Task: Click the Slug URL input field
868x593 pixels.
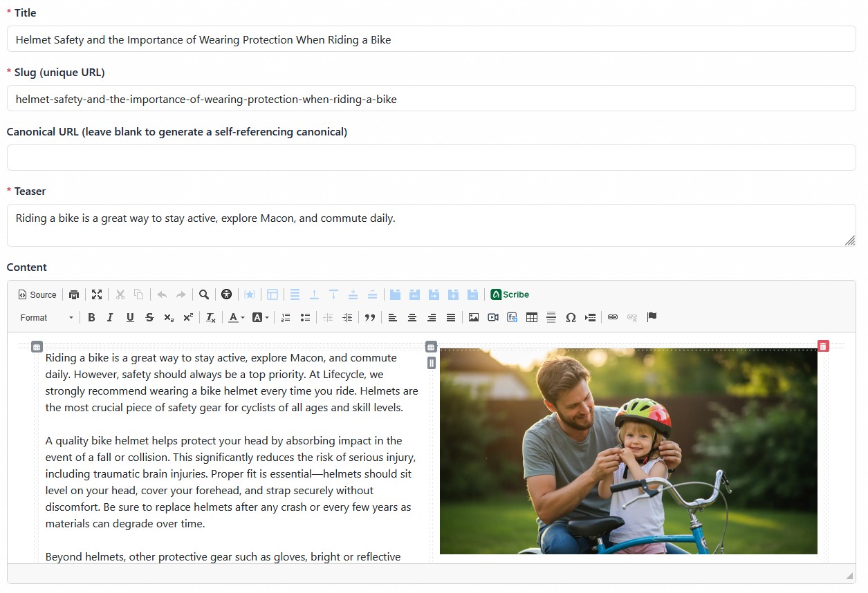Action: click(432, 98)
